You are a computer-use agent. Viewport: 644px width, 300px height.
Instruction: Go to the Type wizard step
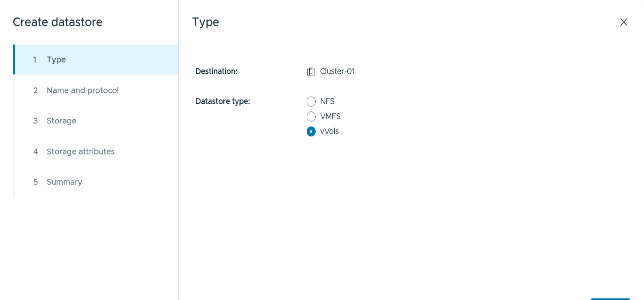(56, 59)
